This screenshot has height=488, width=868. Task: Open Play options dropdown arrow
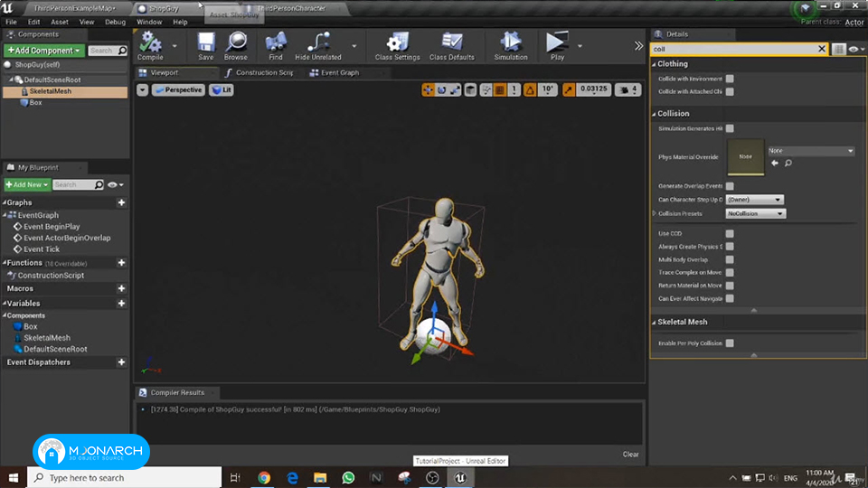point(580,46)
